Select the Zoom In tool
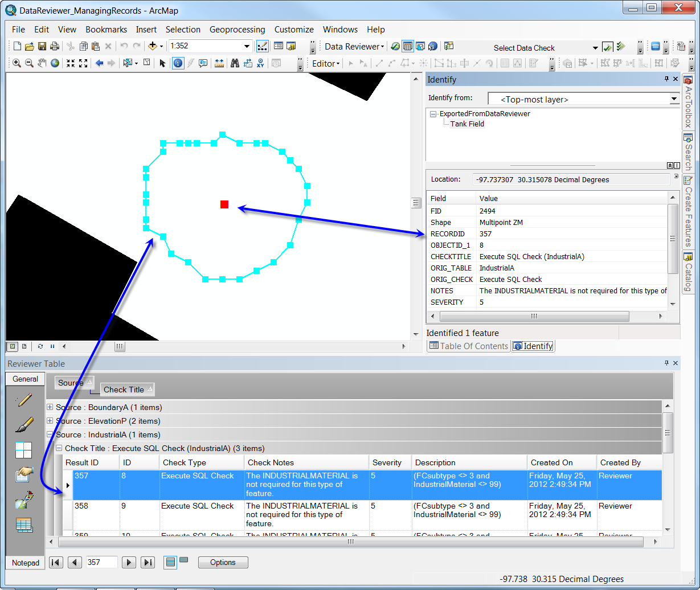The width and height of the screenshot is (700, 590). (17, 63)
